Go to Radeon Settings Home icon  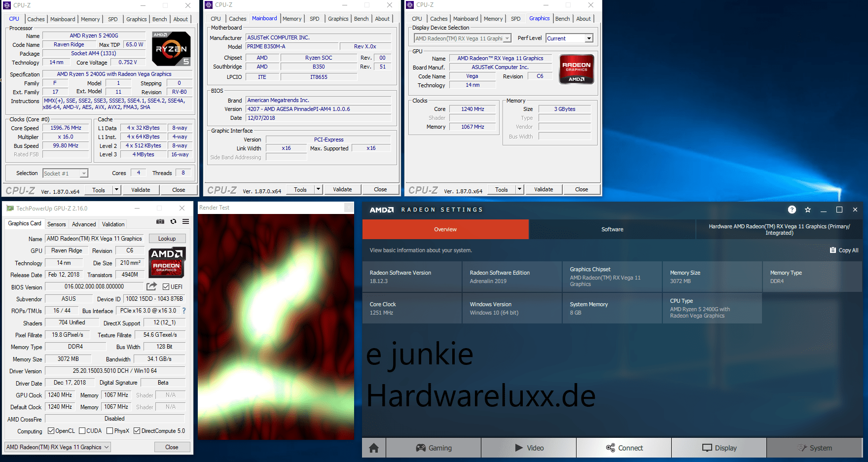(x=374, y=448)
